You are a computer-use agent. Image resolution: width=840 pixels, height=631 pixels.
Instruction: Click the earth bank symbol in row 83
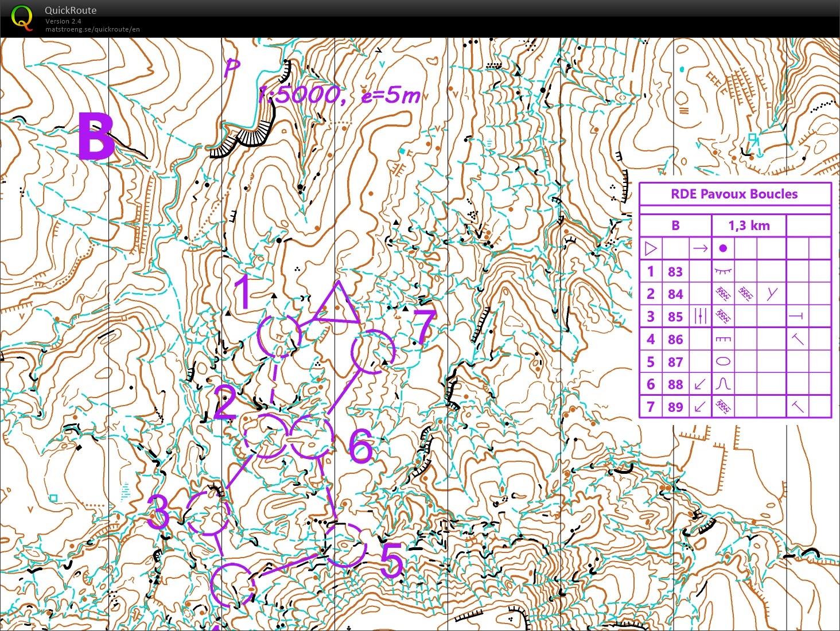click(x=723, y=271)
